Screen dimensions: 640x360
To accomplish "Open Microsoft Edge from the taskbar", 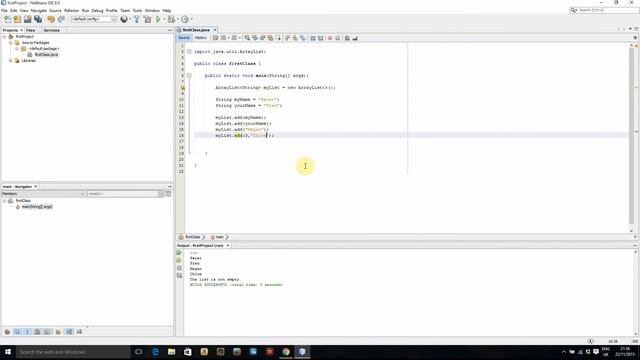I will click(155, 352).
